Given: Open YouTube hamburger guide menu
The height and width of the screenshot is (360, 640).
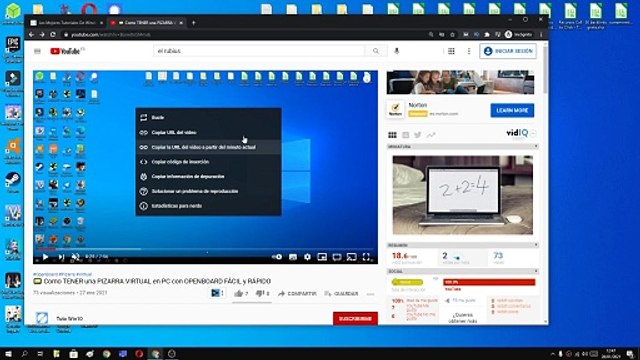Looking at the screenshot, I should (x=37, y=51).
